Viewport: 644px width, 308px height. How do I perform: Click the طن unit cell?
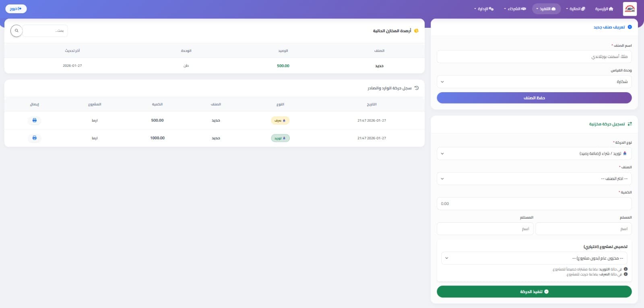click(x=186, y=66)
